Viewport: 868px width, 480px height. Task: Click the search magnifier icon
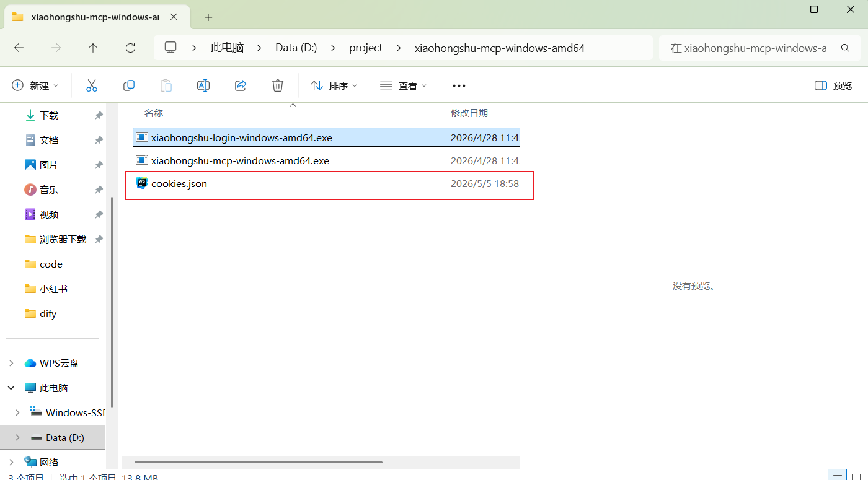845,48
